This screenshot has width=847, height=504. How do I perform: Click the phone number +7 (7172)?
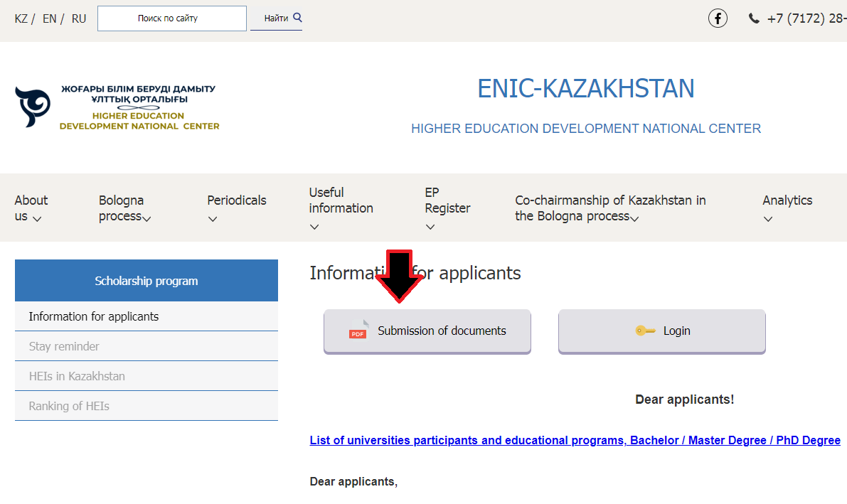[x=806, y=18]
